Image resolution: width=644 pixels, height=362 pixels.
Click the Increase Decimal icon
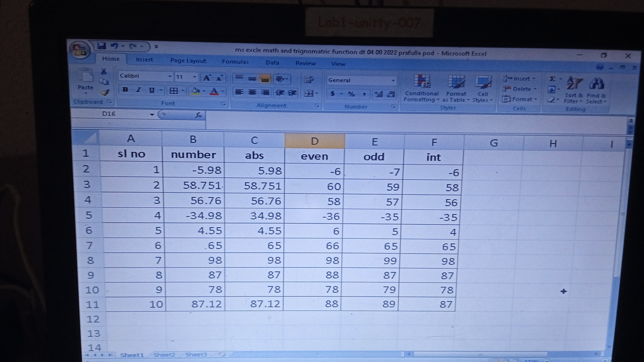(x=379, y=94)
